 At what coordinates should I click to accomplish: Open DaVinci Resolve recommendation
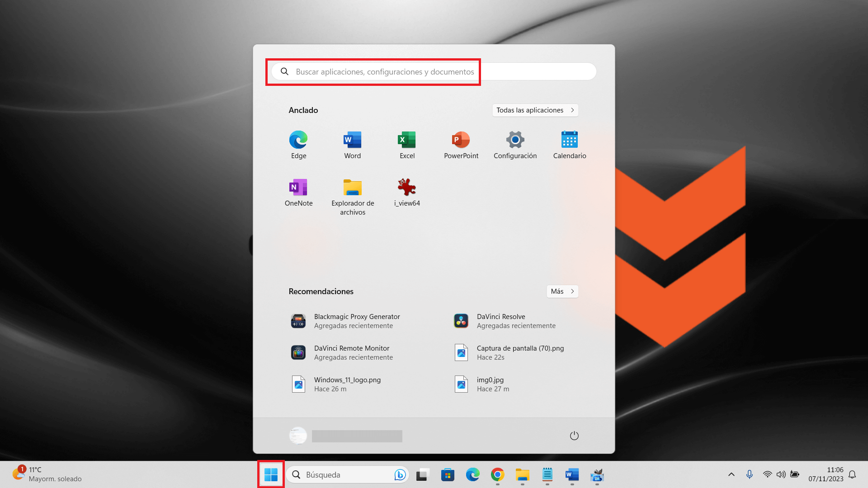(515, 321)
